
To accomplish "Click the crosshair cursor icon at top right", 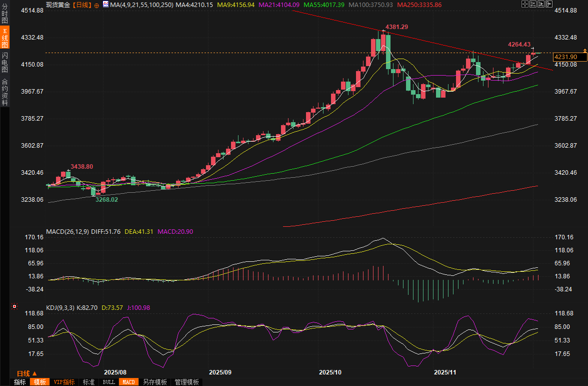I will [x=524, y=4].
